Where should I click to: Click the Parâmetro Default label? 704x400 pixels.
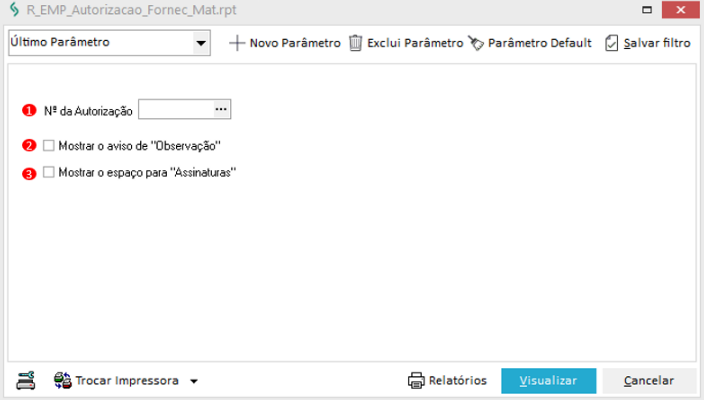click(x=540, y=43)
